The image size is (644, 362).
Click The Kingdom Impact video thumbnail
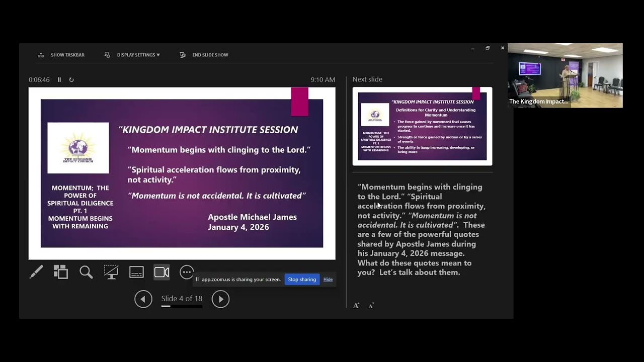(565, 75)
